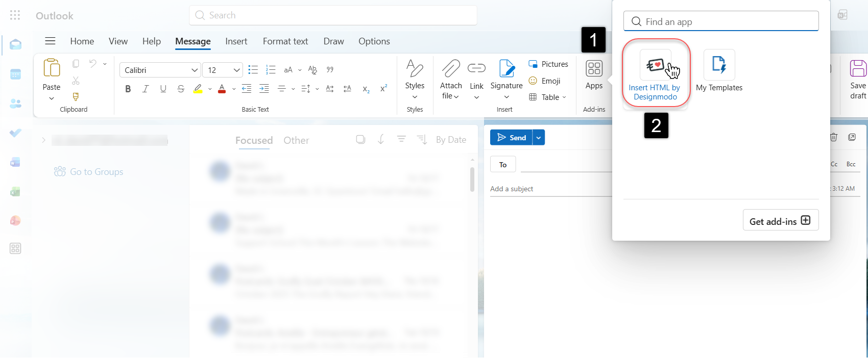
Task: Decrease the paragraph indent
Action: [x=247, y=89]
